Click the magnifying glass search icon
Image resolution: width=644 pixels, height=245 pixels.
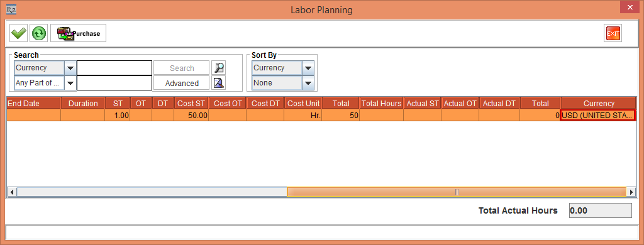click(219, 68)
